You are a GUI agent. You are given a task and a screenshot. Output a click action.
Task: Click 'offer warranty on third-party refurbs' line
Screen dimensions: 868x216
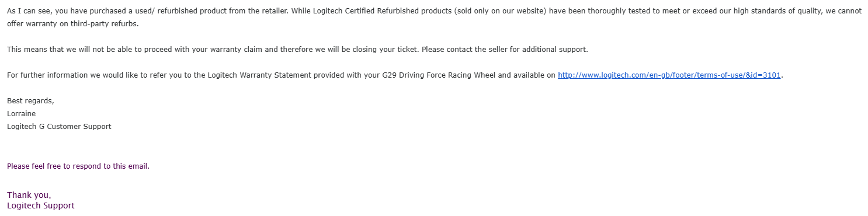coord(73,24)
